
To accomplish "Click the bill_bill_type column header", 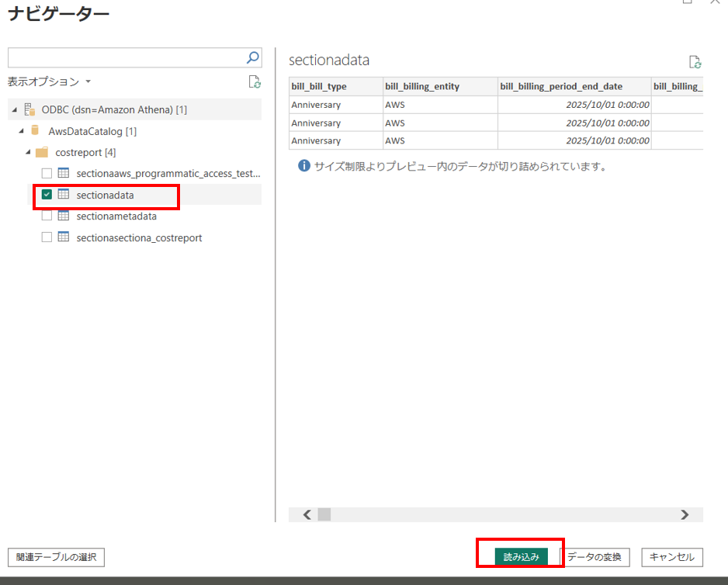I will click(336, 86).
